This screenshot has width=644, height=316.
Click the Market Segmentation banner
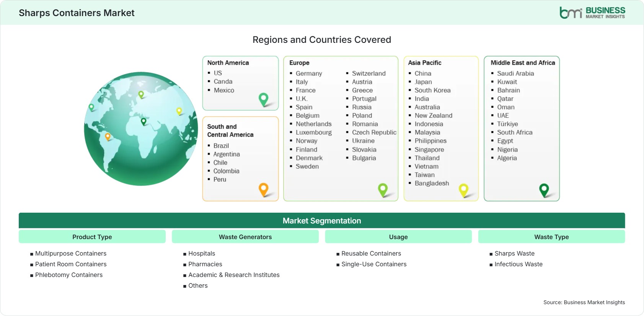[322, 221]
